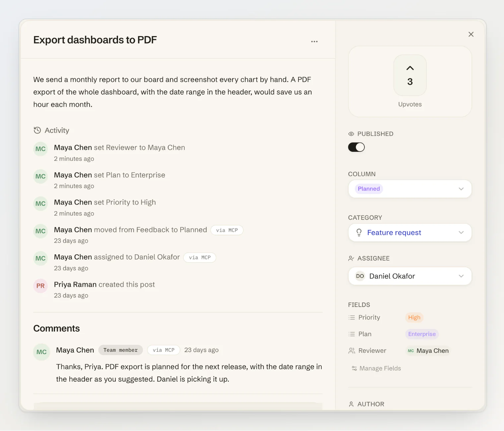This screenshot has width=504, height=431.
Task: Open the Category dropdown Feature request
Action: [x=410, y=233]
